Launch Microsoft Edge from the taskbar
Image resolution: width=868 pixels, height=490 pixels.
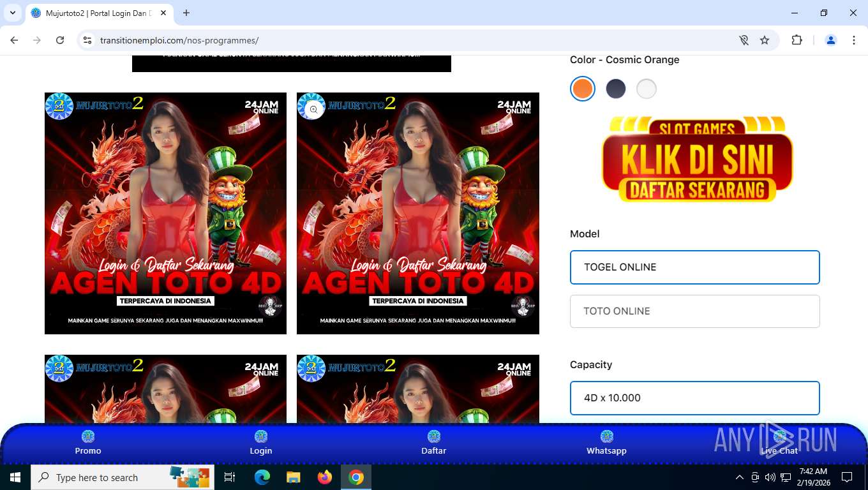tap(262, 477)
